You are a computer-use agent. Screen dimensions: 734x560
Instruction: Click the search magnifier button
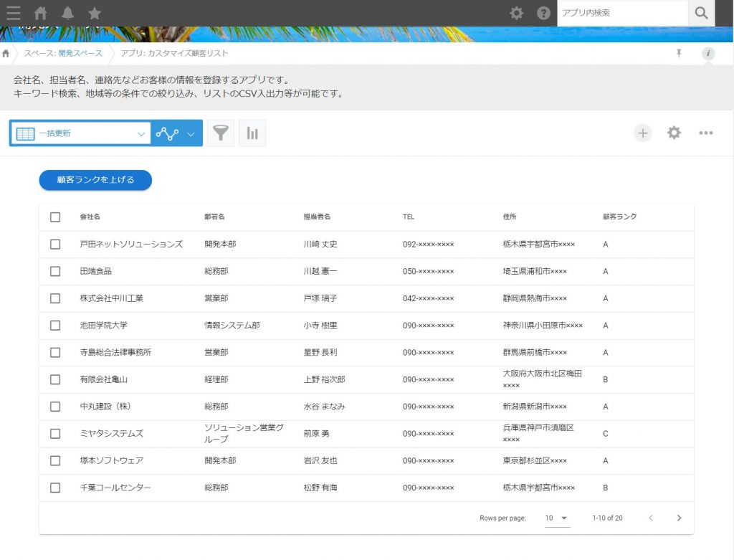[701, 13]
